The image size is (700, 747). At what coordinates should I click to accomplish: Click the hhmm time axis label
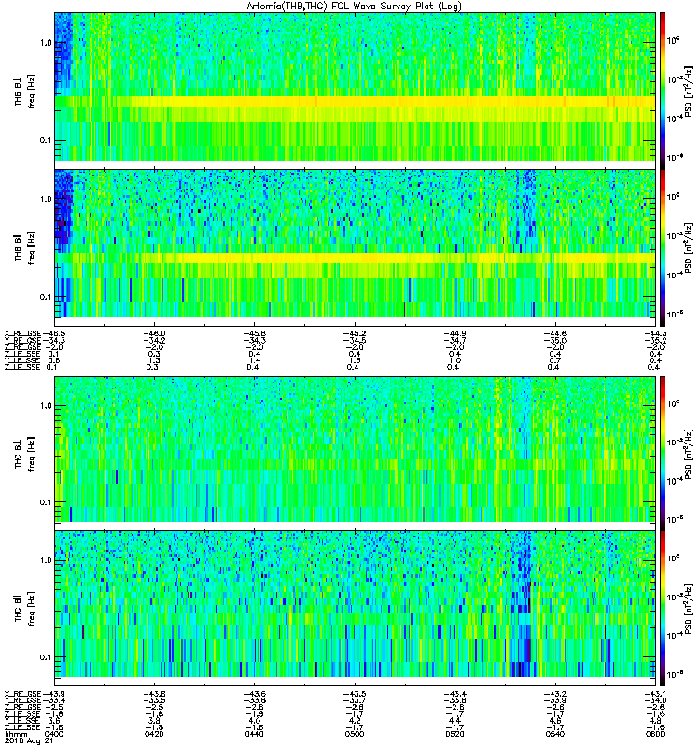(x=14, y=734)
